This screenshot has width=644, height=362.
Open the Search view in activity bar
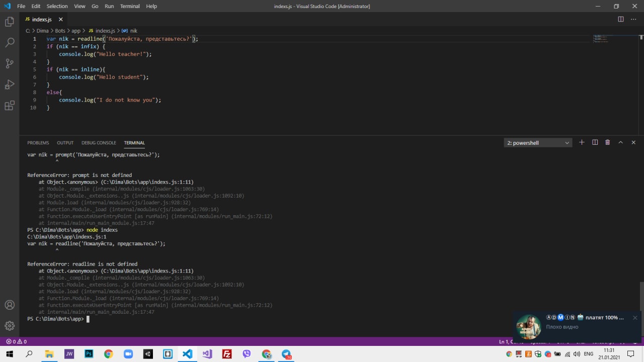(10, 43)
